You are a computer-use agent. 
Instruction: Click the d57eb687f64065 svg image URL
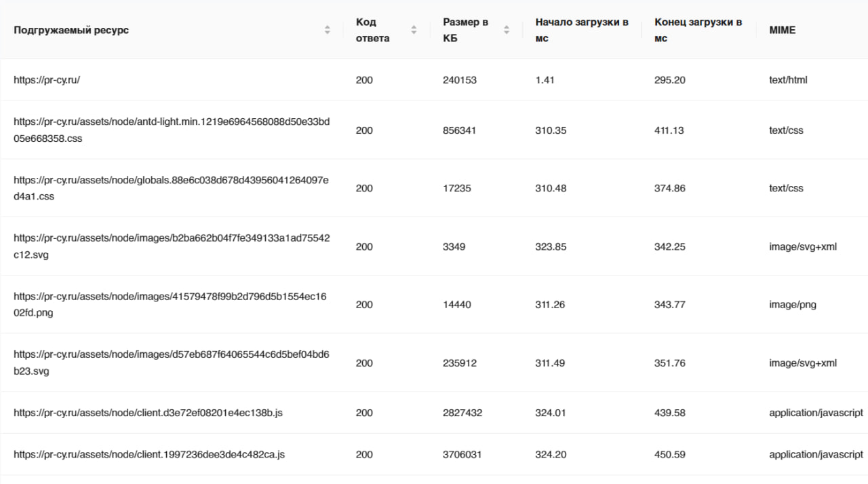(x=172, y=363)
